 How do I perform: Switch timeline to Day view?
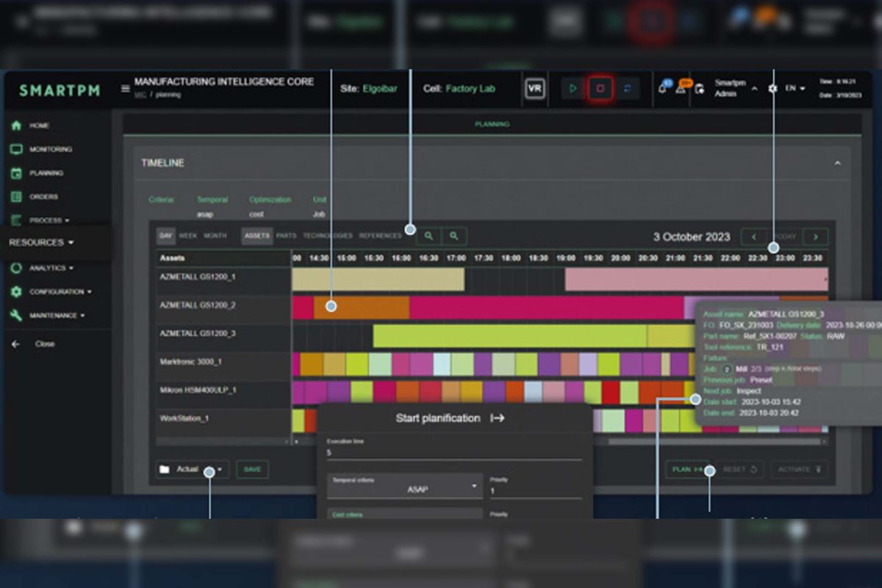coord(167,236)
